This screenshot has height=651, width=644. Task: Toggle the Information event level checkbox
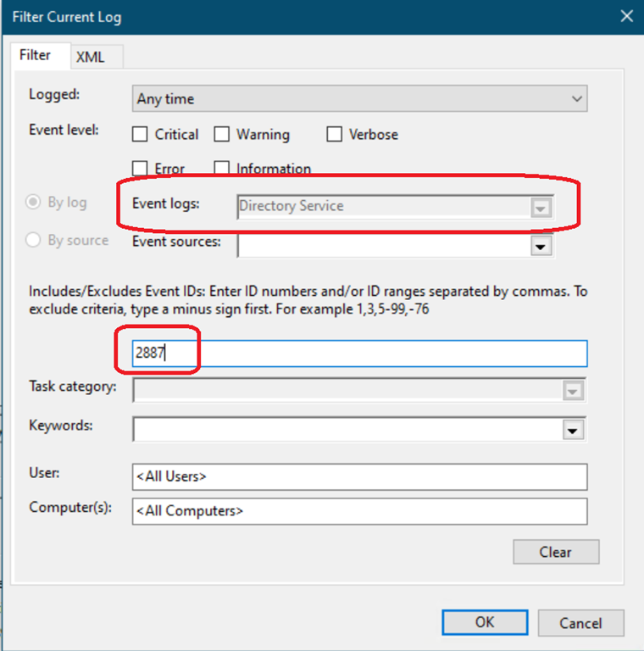[222, 168]
